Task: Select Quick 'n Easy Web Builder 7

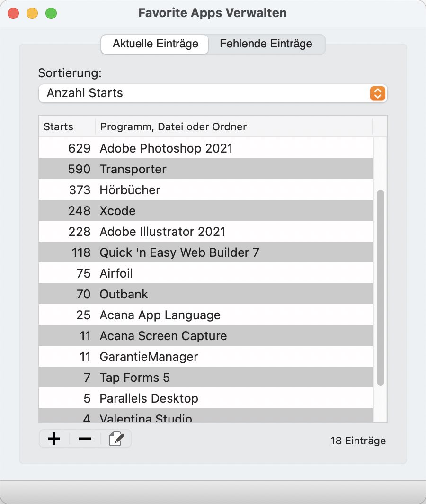Action: (205, 252)
